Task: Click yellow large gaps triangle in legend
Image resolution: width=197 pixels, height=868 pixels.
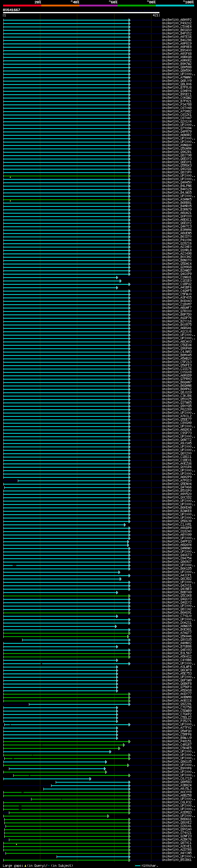Action: (25, 866)
